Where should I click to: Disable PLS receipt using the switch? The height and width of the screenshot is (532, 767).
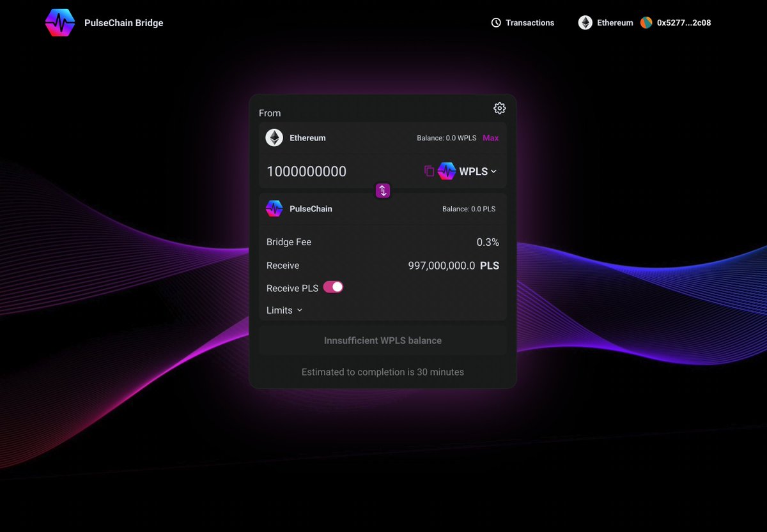[x=333, y=287]
